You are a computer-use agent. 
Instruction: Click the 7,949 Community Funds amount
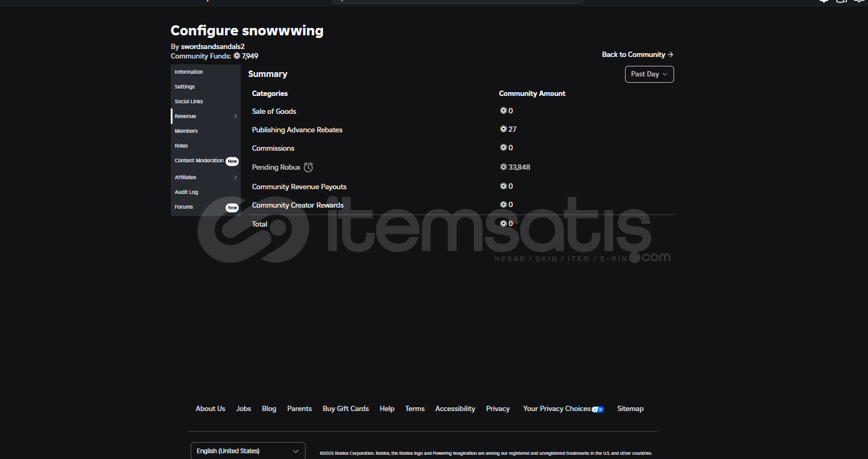point(250,56)
